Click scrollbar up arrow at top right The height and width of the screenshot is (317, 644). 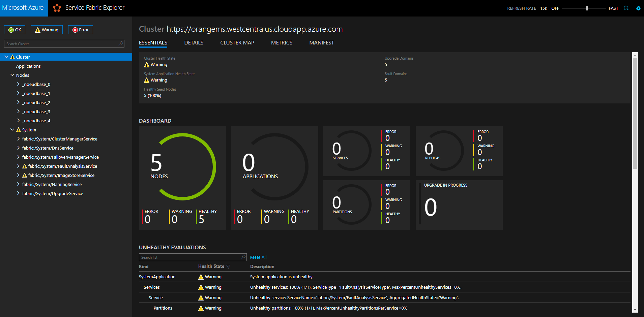pyautogui.click(x=635, y=55)
